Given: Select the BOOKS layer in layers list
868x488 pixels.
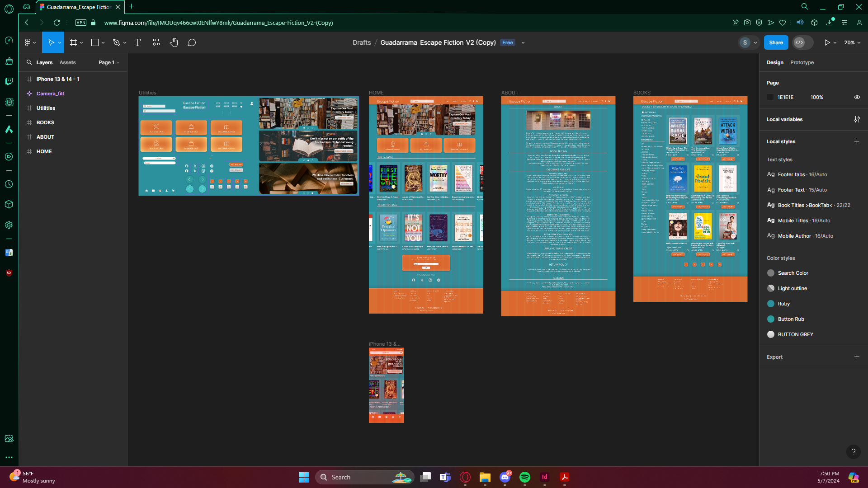Looking at the screenshot, I should 45,122.
